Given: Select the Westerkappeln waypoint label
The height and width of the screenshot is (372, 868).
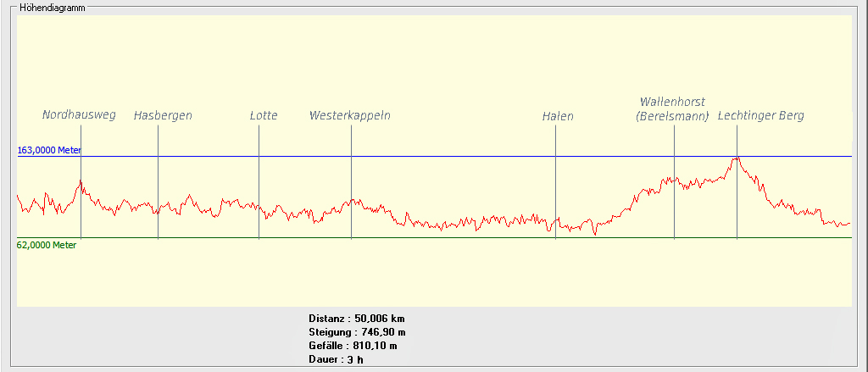Looking at the screenshot, I should tap(349, 115).
